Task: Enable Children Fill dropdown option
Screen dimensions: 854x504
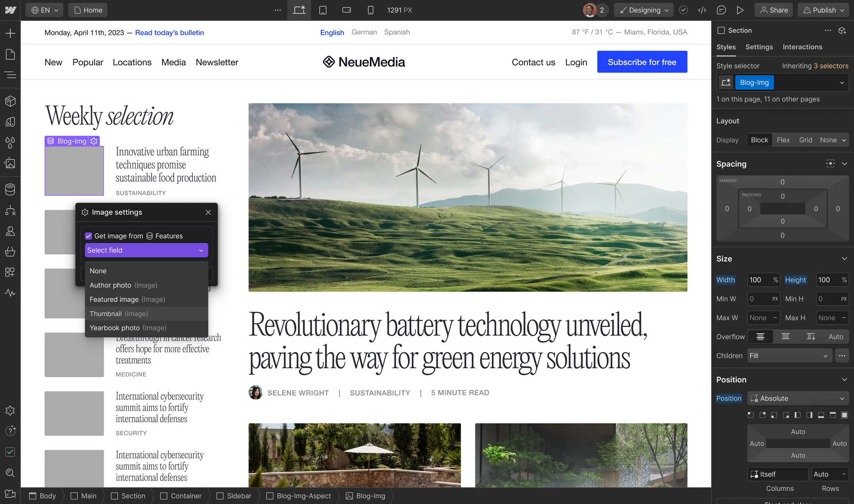Action: coord(789,356)
